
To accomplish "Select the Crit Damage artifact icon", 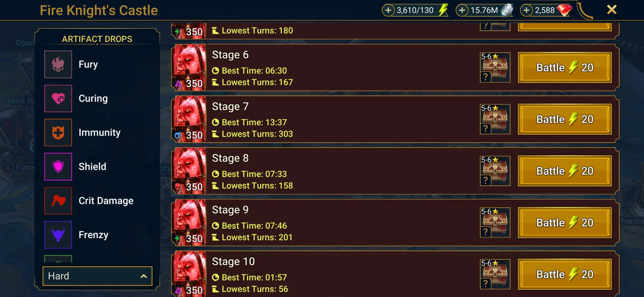I will coord(58,201).
